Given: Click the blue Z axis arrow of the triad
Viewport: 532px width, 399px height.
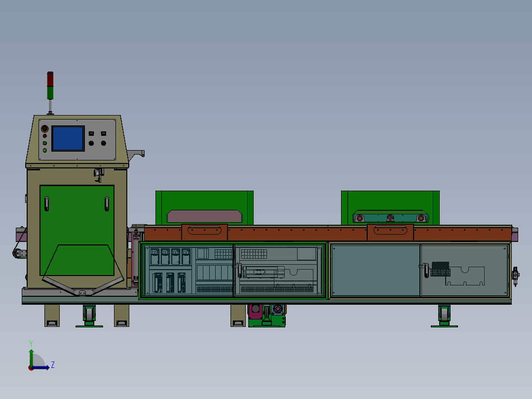Looking at the screenshot, I should tap(40, 368).
